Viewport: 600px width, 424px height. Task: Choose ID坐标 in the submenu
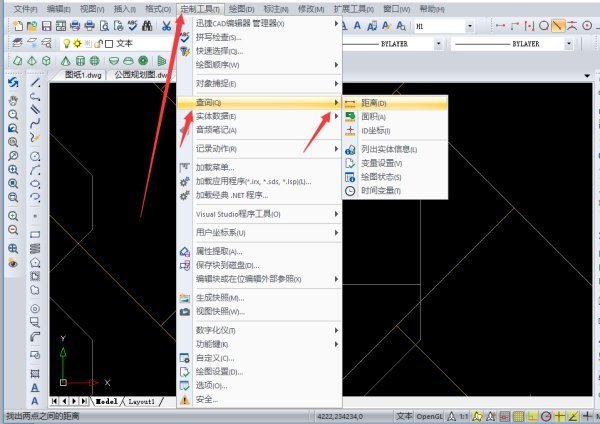[395, 131]
